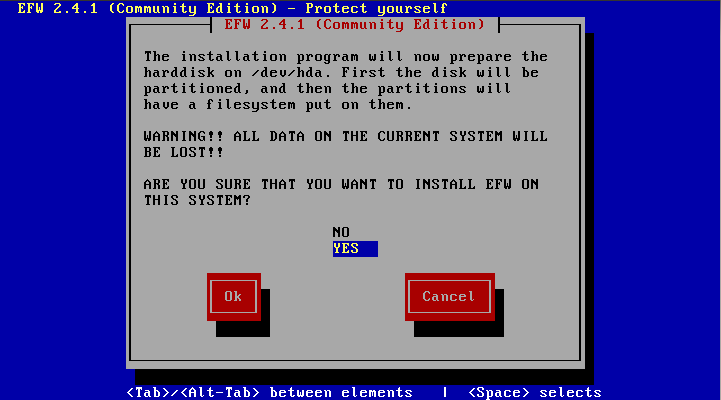
Task: Select the highlighted YES option
Action: 355,249
